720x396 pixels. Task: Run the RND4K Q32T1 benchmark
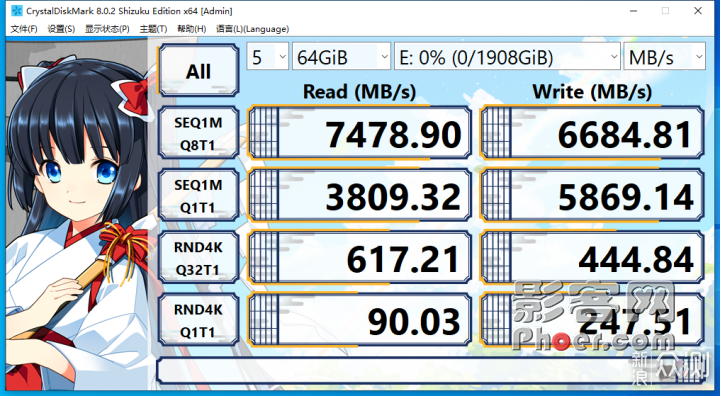click(198, 257)
